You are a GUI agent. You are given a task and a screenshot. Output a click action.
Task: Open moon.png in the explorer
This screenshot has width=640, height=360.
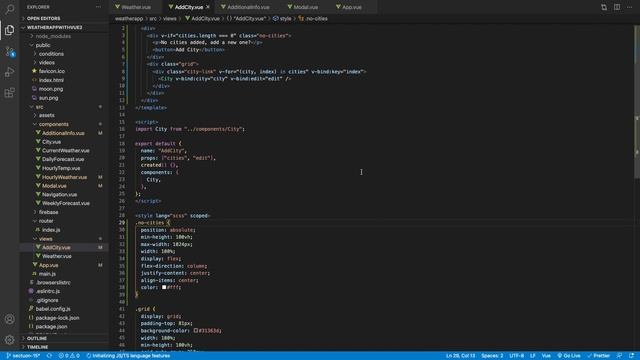(x=51, y=89)
